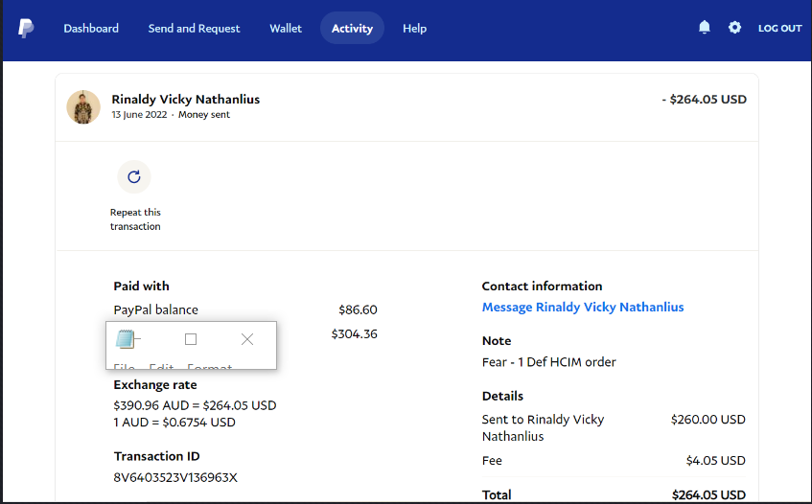Open the Send and Request tab

194,29
